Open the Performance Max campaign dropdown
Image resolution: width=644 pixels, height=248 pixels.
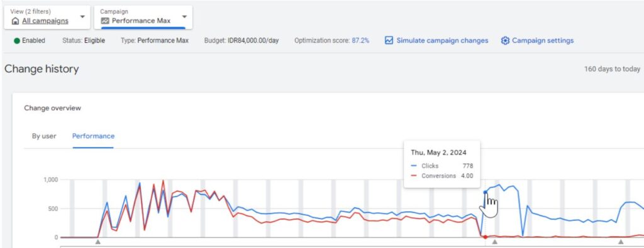(x=143, y=17)
